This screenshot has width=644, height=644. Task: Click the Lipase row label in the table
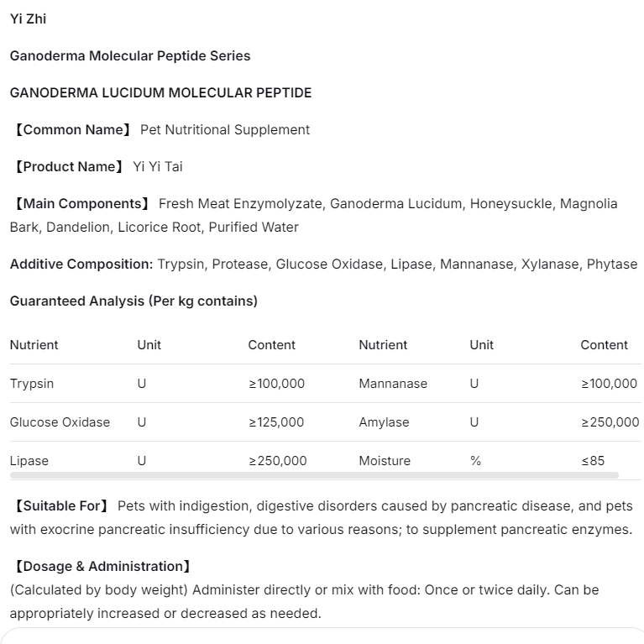point(29,461)
